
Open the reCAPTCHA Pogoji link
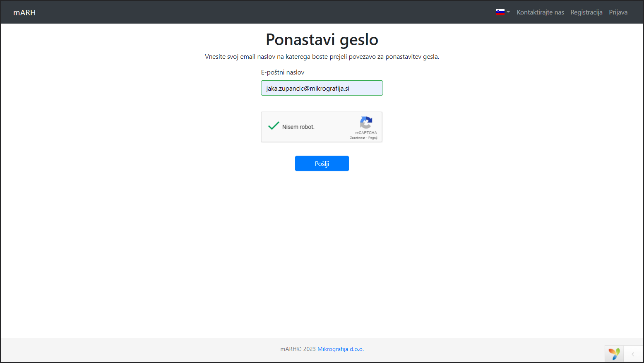coord(373,138)
